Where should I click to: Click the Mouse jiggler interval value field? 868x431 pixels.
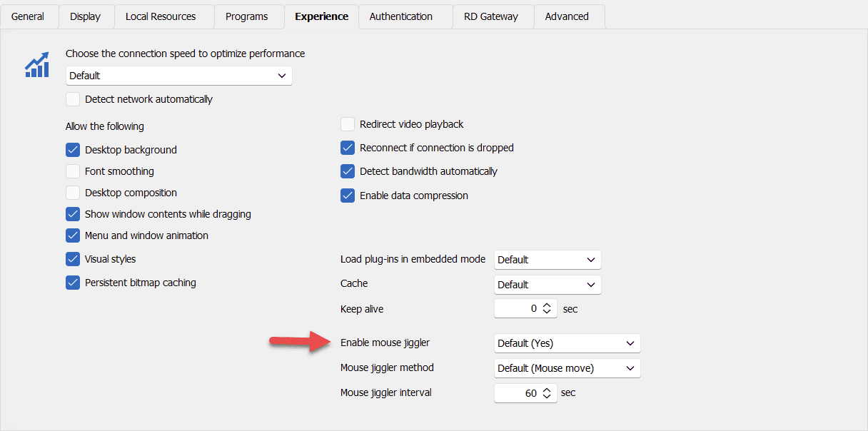[518, 393]
